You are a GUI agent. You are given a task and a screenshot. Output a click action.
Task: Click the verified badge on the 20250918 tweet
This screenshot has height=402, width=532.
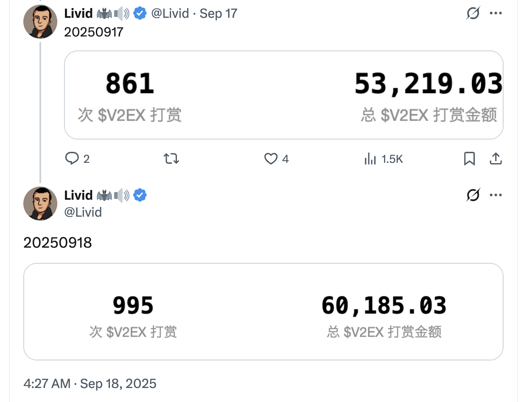click(140, 195)
